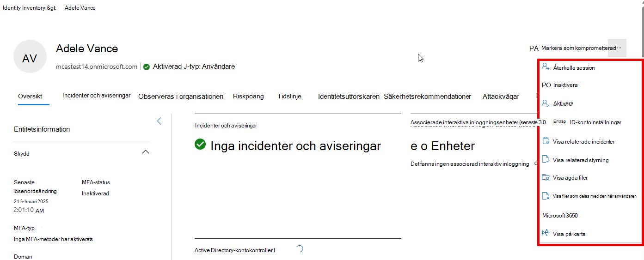Click the Skydd section title

[22, 154]
